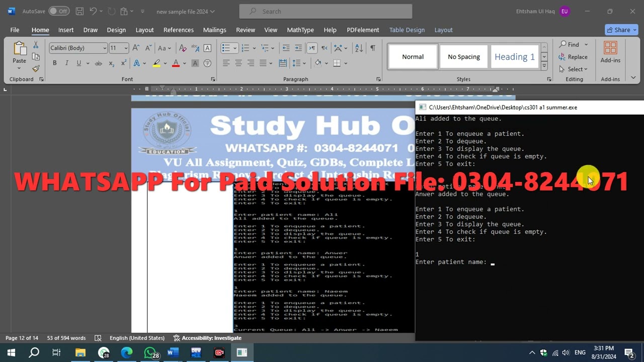Viewport: 644px width, 362px height.
Task: Apply the red font color
Action: coord(176,63)
